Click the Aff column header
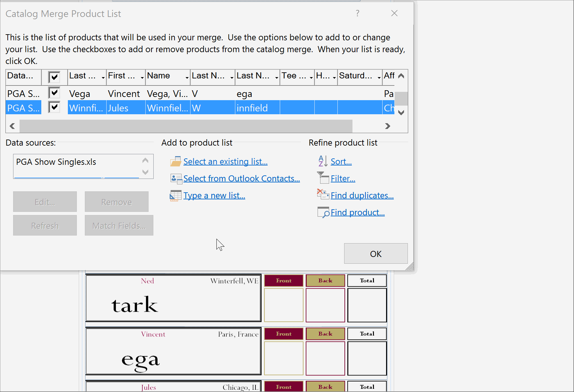This screenshot has width=574, height=392. 389,77
